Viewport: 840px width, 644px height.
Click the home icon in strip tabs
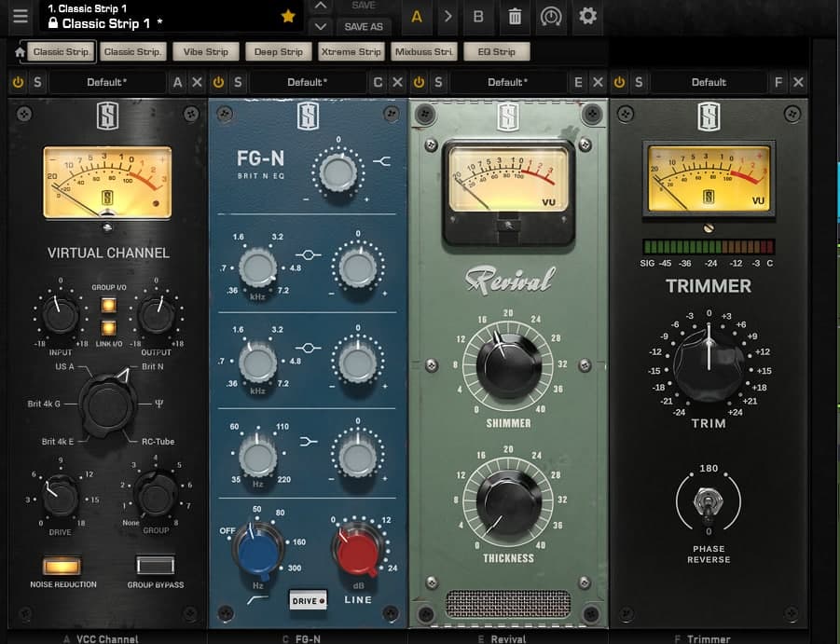[x=20, y=52]
